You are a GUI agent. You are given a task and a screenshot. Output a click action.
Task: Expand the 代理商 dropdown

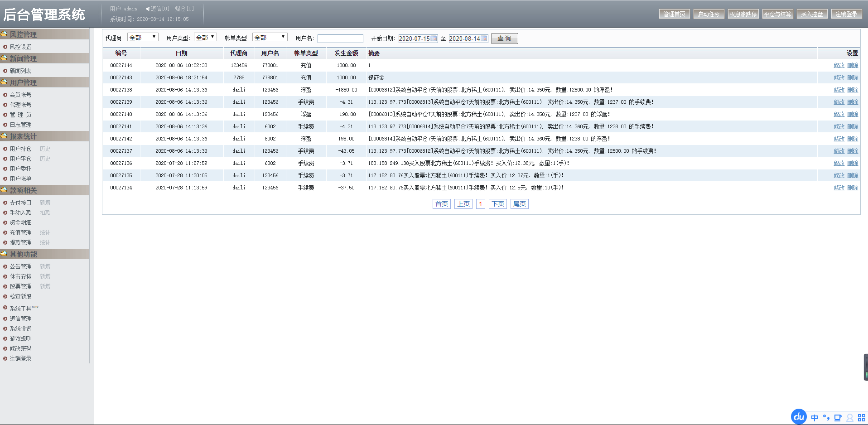pyautogui.click(x=143, y=37)
